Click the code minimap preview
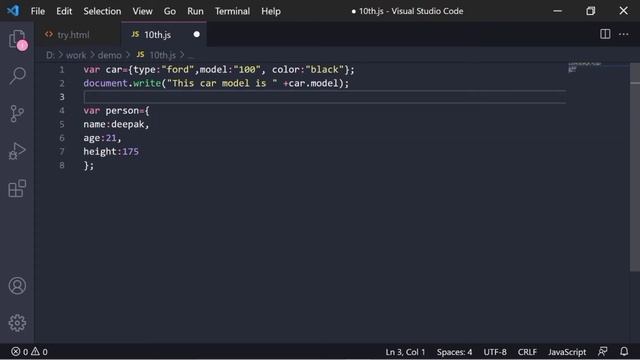This screenshot has width=640, height=360. [x=585, y=67]
